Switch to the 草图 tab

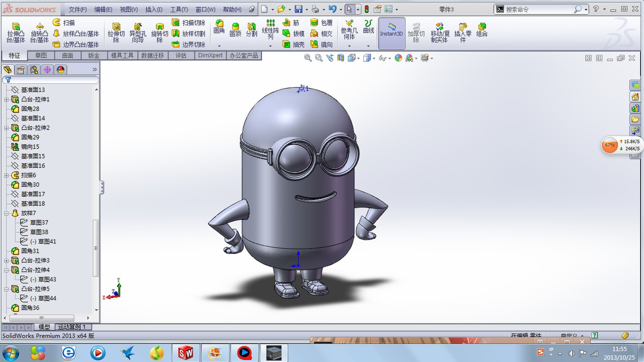[41, 55]
